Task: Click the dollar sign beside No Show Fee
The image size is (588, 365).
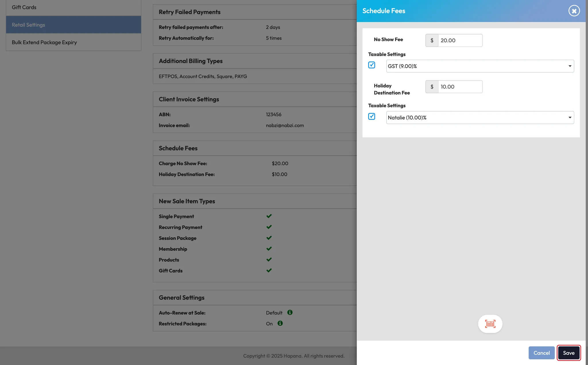Action: pos(432,40)
